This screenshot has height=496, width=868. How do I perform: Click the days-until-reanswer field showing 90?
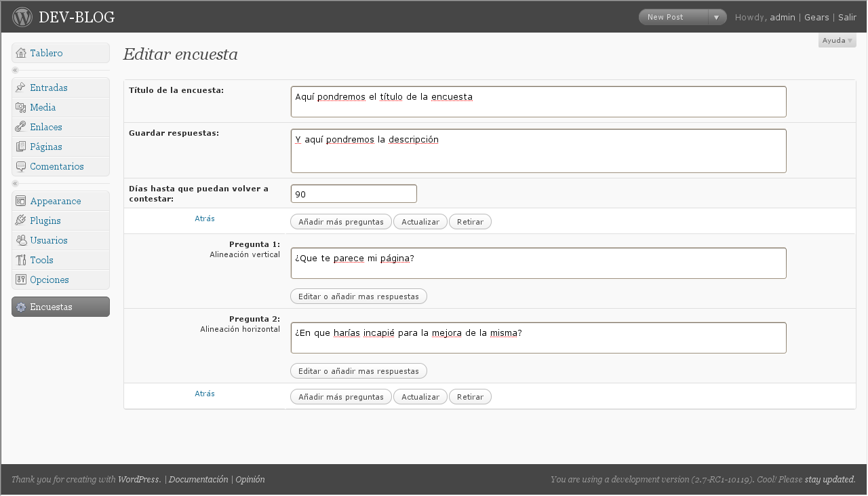click(353, 194)
